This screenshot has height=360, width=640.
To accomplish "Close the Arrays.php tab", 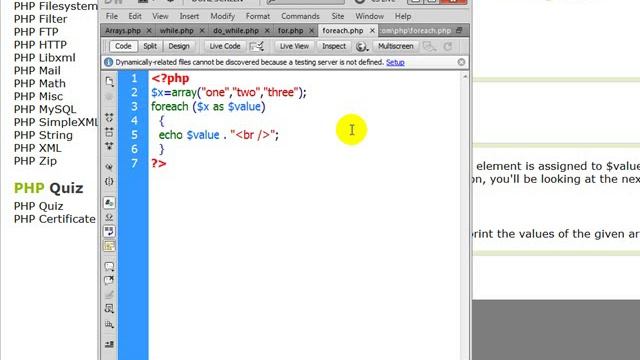I will click(149, 31).
